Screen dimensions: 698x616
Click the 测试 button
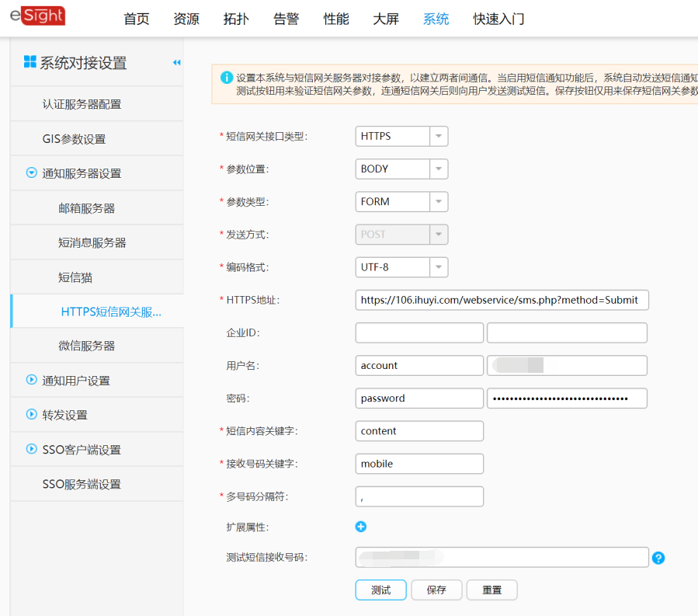click(x=380, y=590)
